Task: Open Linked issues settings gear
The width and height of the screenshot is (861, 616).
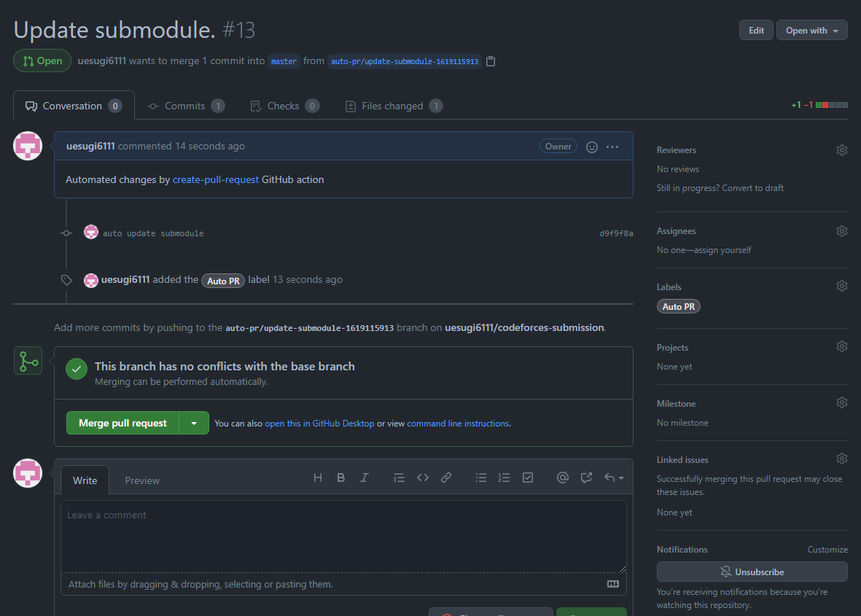Action: [x=842, y=459]
